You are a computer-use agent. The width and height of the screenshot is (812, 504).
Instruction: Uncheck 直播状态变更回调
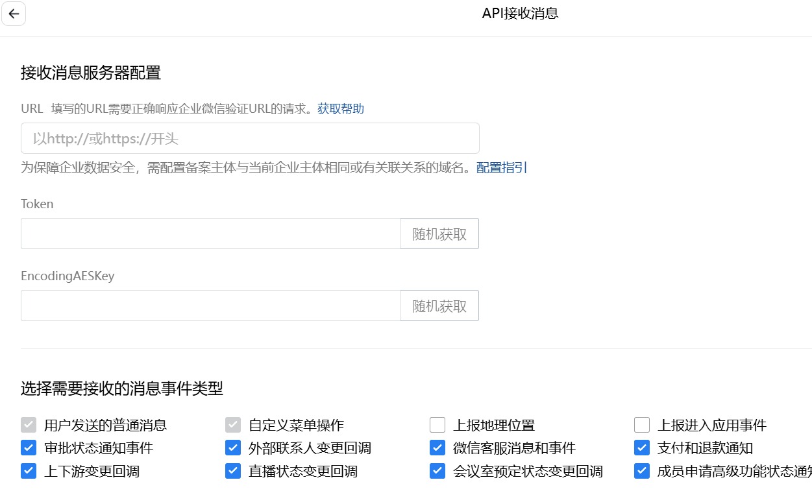click(x=233, y=471)
